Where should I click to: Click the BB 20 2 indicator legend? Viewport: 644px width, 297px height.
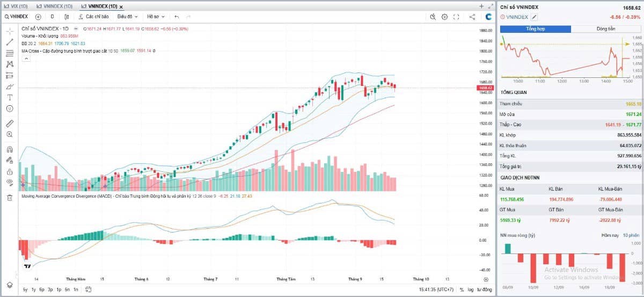coord(30,44)
